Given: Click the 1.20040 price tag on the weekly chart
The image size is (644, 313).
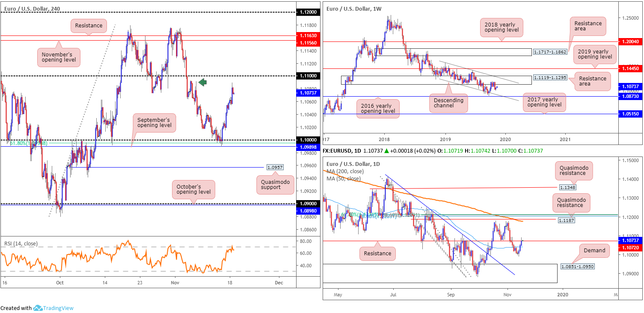Looking at the screenshot, I should click(x=631, y=42).
